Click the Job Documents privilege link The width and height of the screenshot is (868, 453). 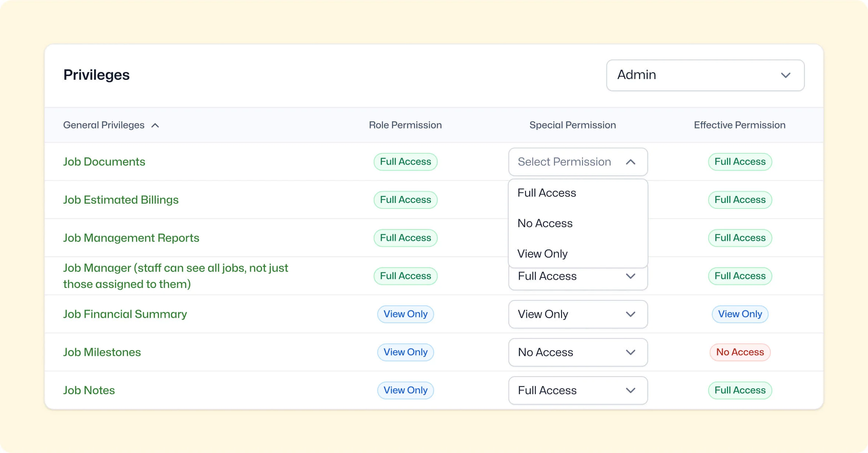[x=104, y=162]
